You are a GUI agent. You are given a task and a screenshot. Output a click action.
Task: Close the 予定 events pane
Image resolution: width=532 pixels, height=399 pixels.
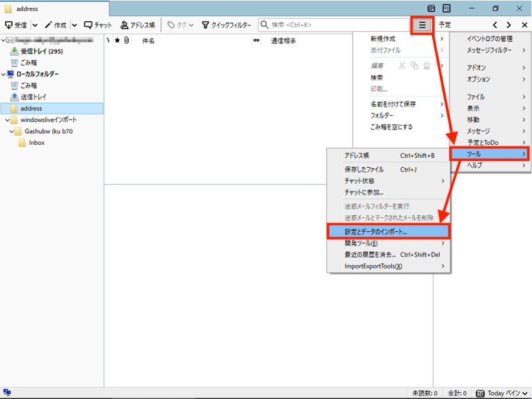[524, 25]
